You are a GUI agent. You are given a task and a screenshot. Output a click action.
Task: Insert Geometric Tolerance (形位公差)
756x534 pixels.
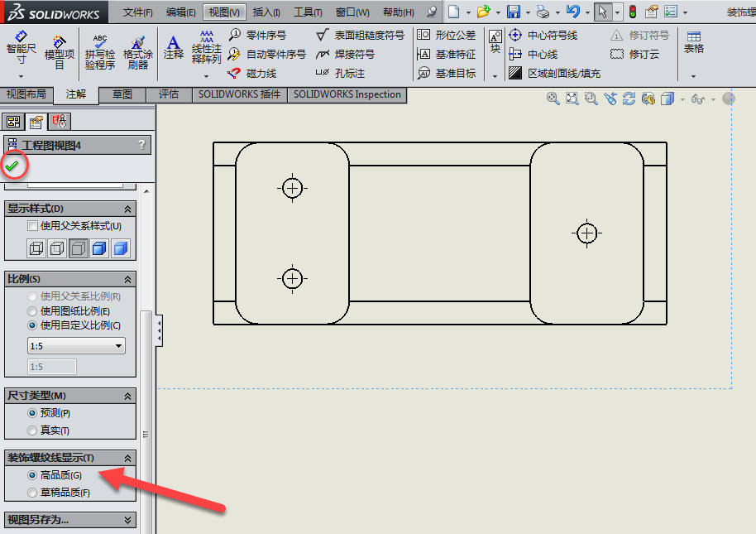tap(446, 35)
